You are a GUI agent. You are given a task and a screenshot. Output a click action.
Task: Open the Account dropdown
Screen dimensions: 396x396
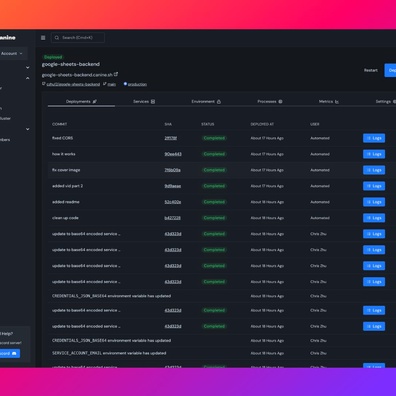click(x=12, y=53)
